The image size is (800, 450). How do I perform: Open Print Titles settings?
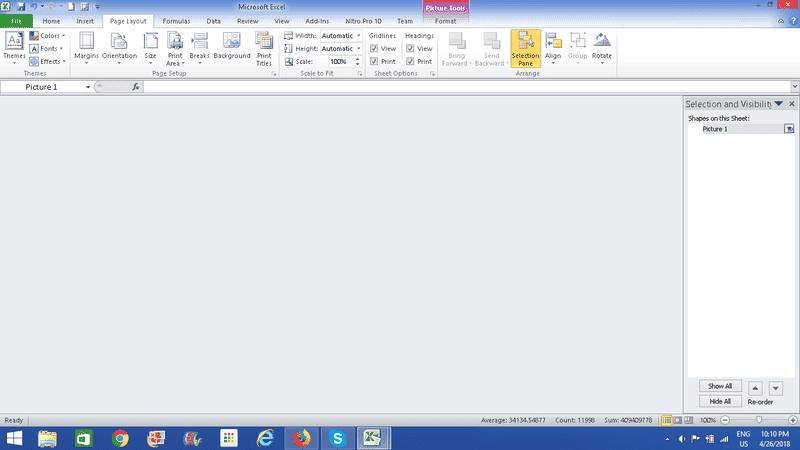(x=264, y=48)
